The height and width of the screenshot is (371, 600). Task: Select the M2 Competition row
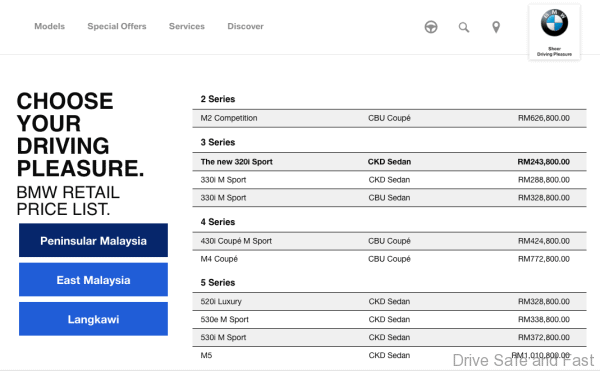[389, 118]
